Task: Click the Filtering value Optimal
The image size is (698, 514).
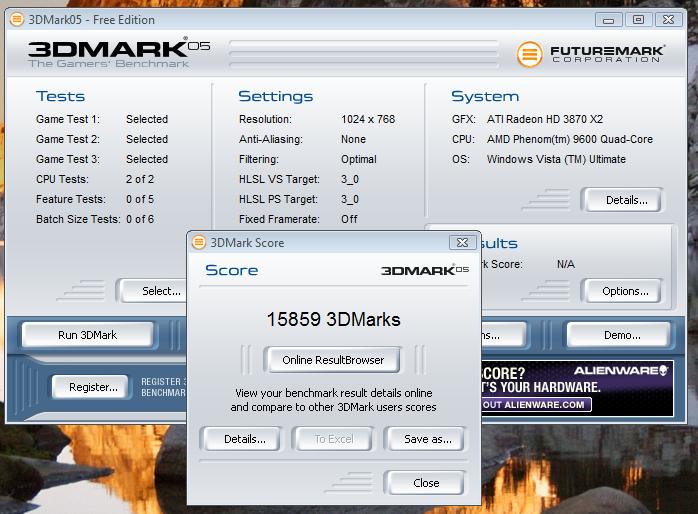Action: 358,159
